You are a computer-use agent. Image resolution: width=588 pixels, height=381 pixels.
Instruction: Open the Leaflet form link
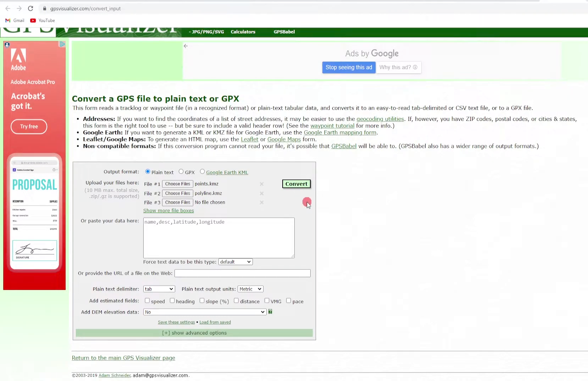point(250,139)
